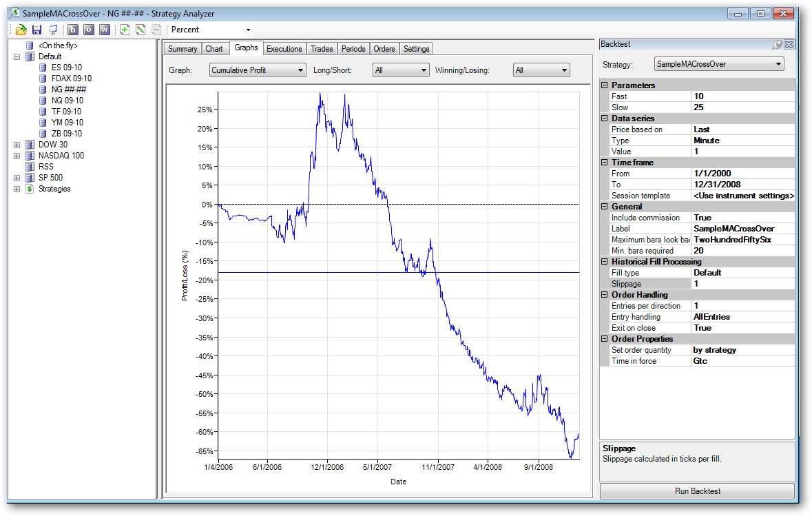The height and width of the screenshot is (516, 812).
Task: Expand the NASDAQ 100 tree node
Action: [17, 156]
